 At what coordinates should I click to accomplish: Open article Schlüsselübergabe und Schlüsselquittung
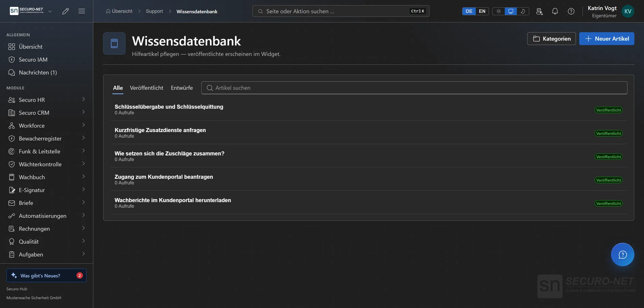pos(169,107)
